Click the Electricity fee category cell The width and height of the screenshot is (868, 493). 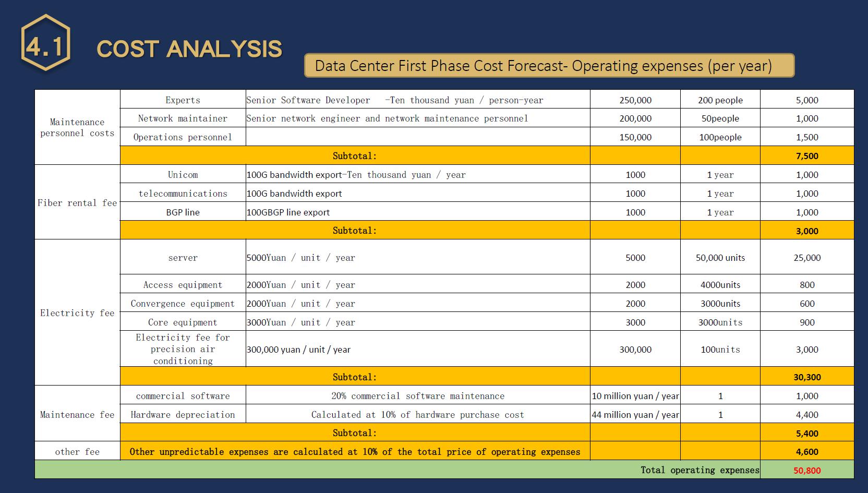(77, 312)
